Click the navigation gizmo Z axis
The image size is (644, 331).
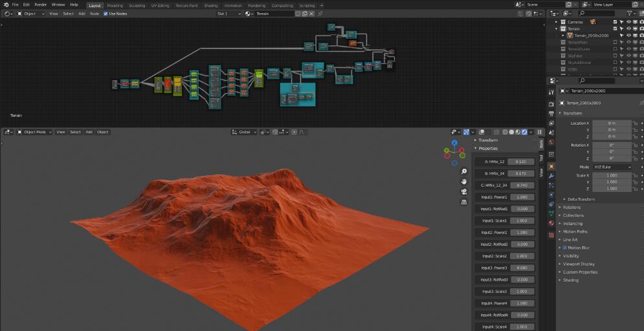coord(454,143)
